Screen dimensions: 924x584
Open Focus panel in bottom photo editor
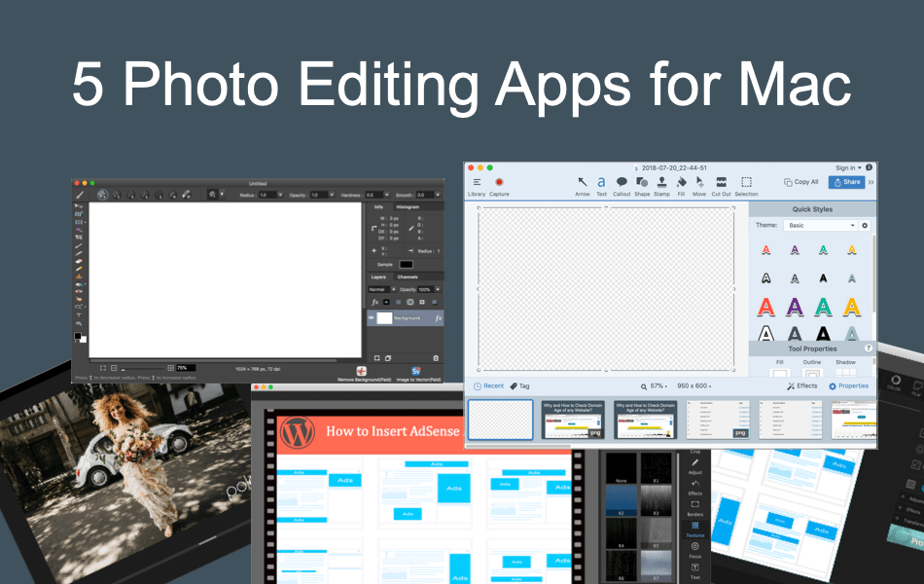pyautogui.click(x=695, y=550)
